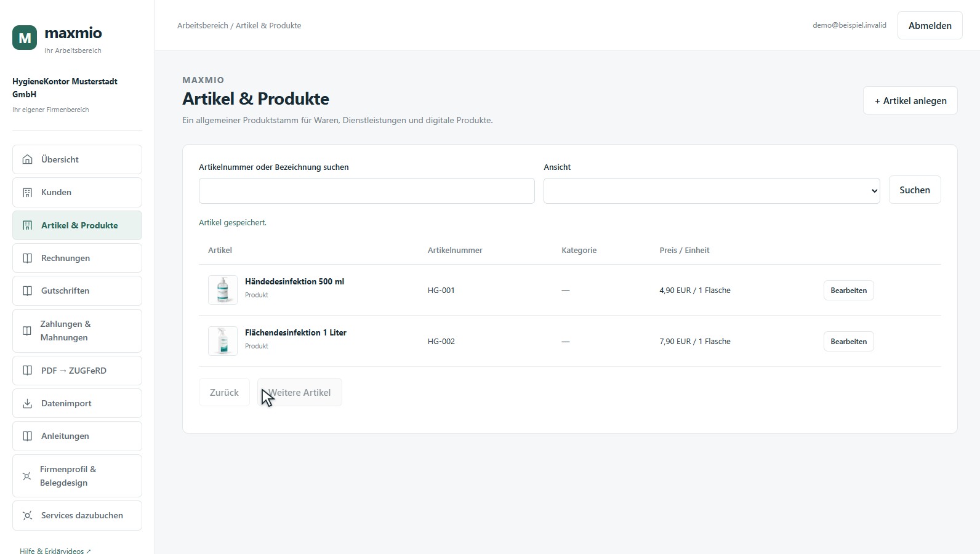
Task: Navigate to Rechnungen
Action: [77, 258]
